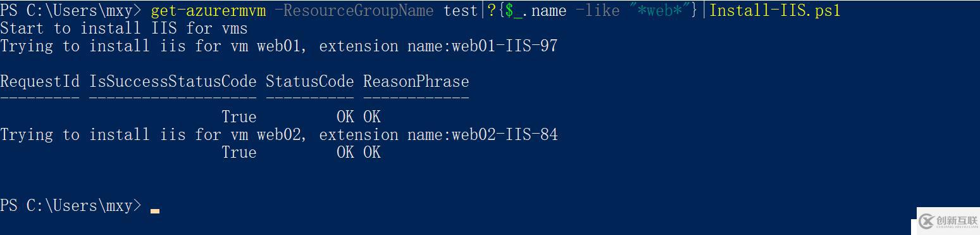Click the bottom PS C:\Users\mxy> prompt

click(71, 206)
